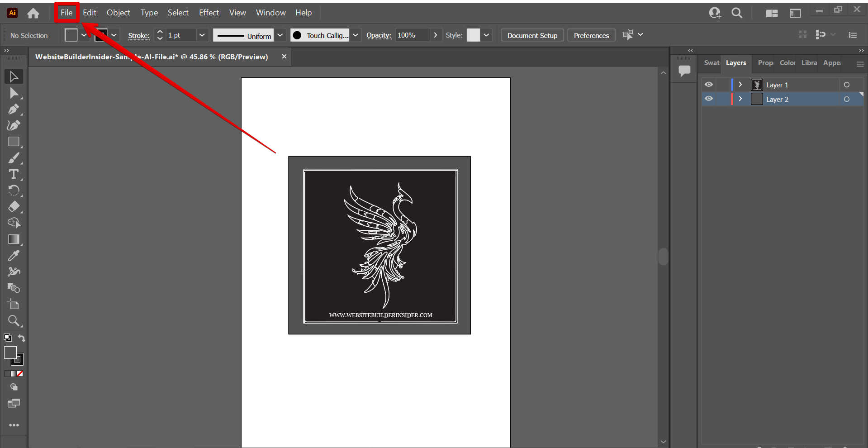This screenshot has height=448, width=868.
Task: Click the Style swatch box
Action: [473, 35]
